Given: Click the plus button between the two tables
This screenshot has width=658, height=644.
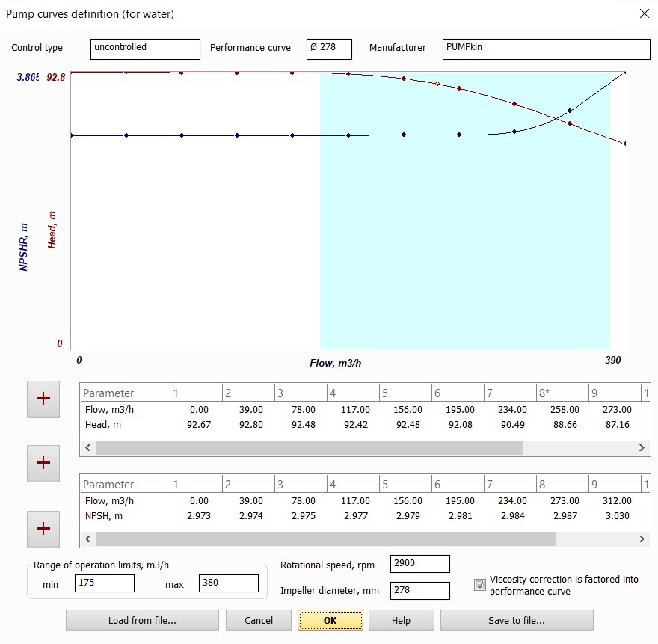Looking at the screenshot, I should [x=43, y=463].
